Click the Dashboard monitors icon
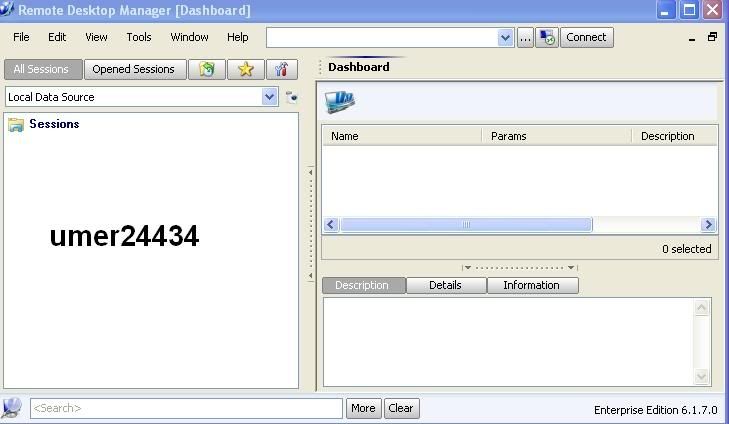 click(x=340, y=101)
